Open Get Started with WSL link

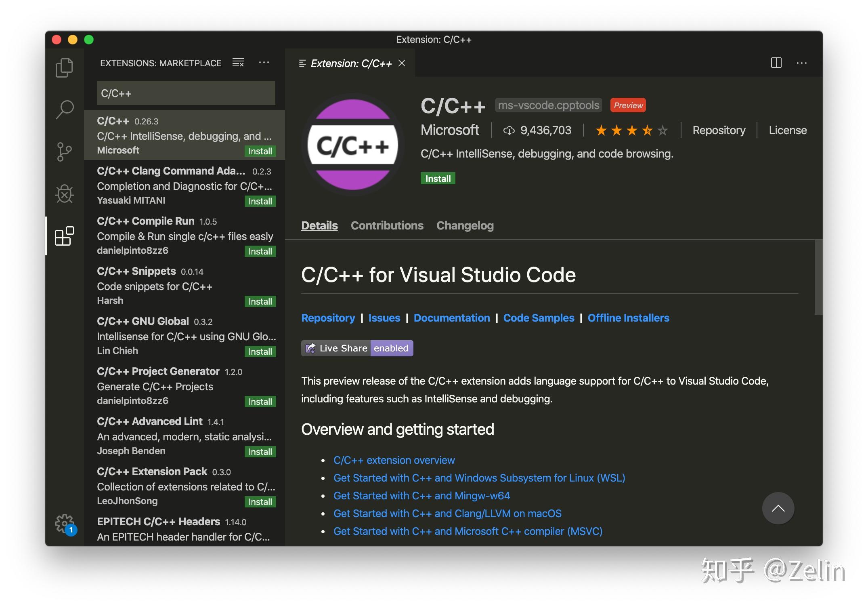(x=479, y=478)
